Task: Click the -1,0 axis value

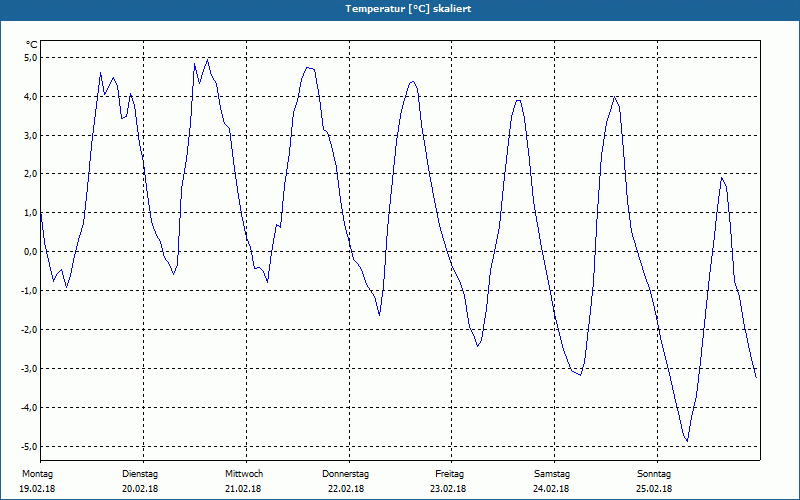Action: (x=29, y=291)
